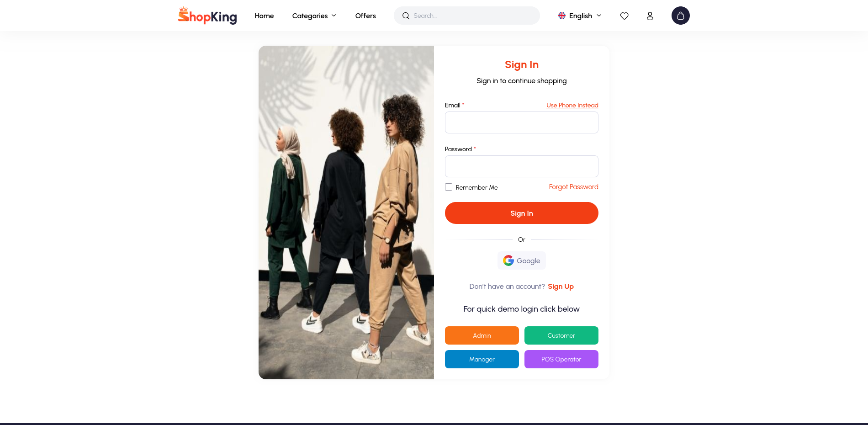868x425 pixels.
Task: Select the purple POS Operator demo login
Action: (x=561, y=359)
